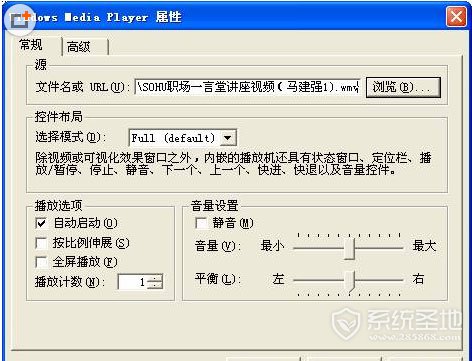This screenshot has width=472, height=361.
Task: Click the 控件布局 mode description text
Action: pos(233,164)
